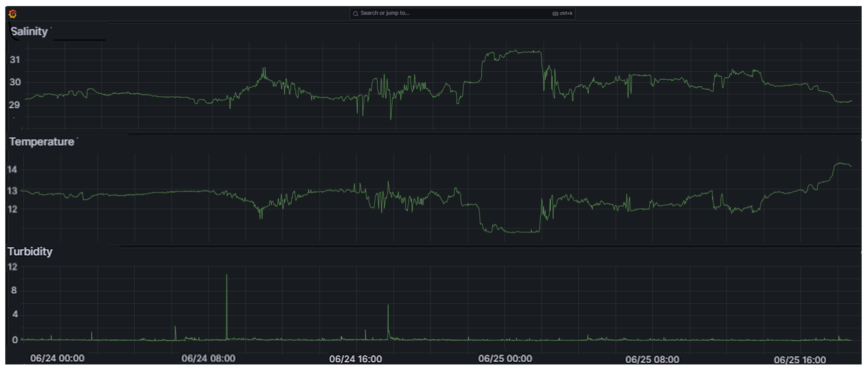Click the 31 label on Salinity y-axis

click(x=15, y=60)
